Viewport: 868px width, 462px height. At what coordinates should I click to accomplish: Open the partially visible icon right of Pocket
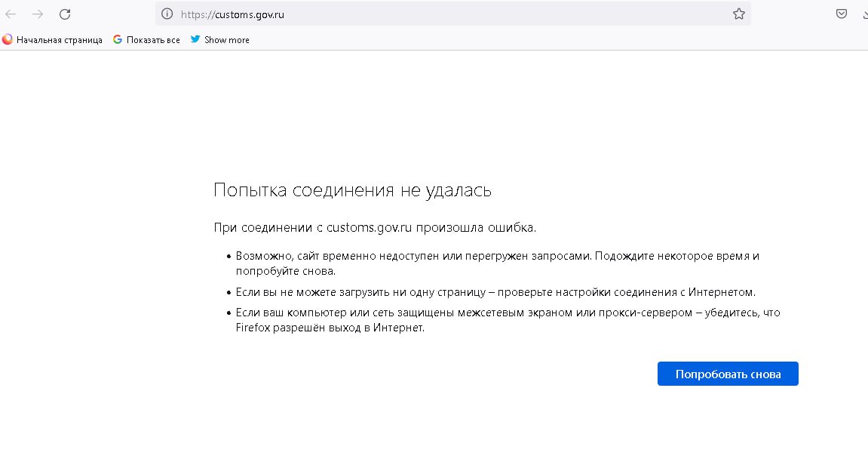coord(863,14)
